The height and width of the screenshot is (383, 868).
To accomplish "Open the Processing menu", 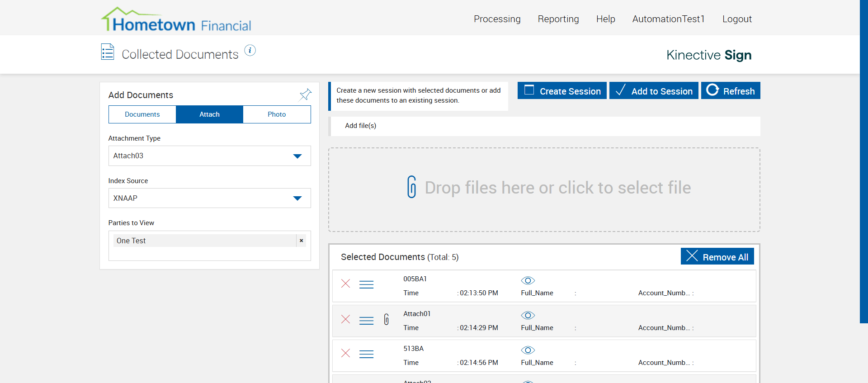I will [497, 19].
